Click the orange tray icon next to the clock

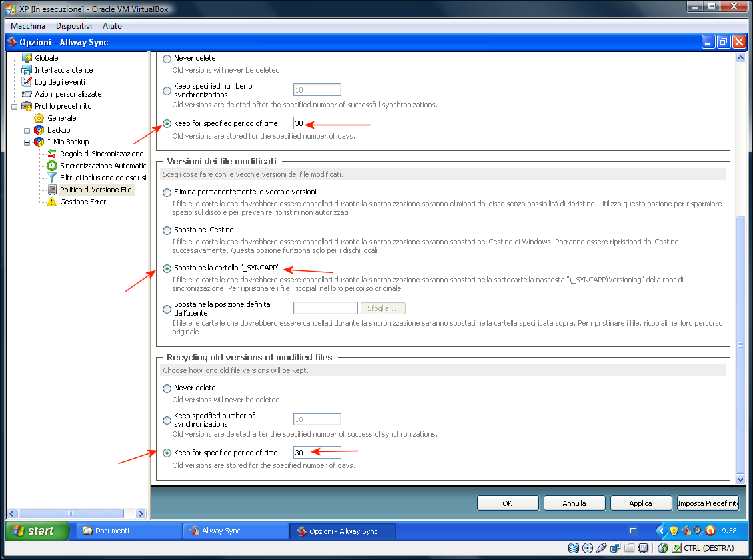[x=710, y=531]
